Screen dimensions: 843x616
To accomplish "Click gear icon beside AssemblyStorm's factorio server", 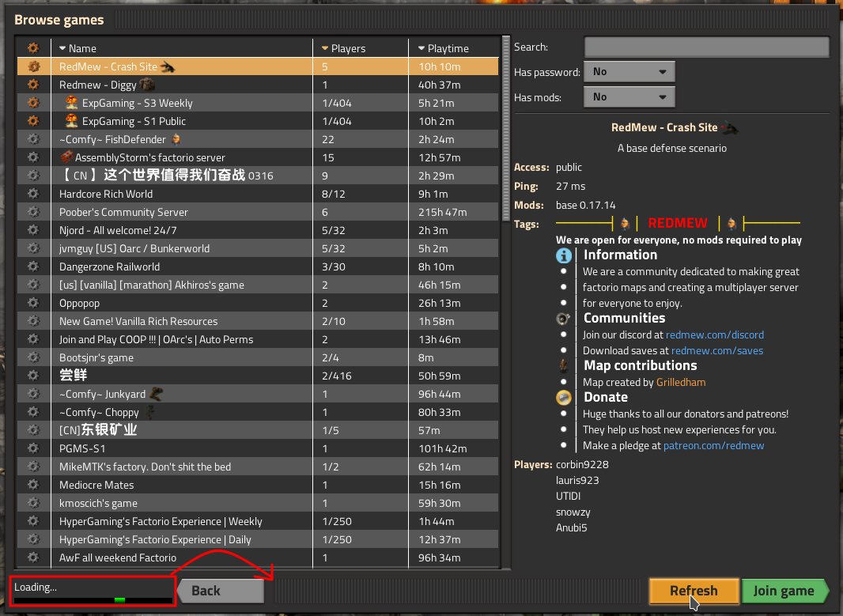I will 33,157.
